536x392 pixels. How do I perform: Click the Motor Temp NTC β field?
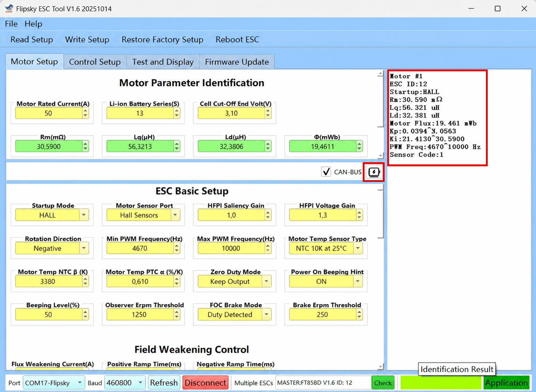[49, 282]
